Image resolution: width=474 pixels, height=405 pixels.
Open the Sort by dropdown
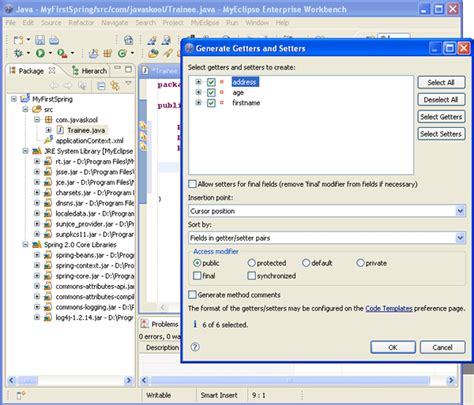pos(460,238)
